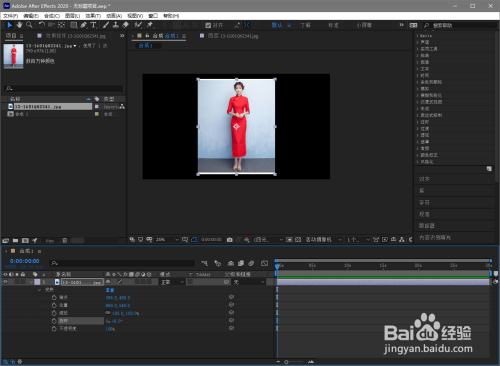Screen dimensions: 500x366
Task: Toggle the 不透明度 stopwatch
Action: pos(54,329)
